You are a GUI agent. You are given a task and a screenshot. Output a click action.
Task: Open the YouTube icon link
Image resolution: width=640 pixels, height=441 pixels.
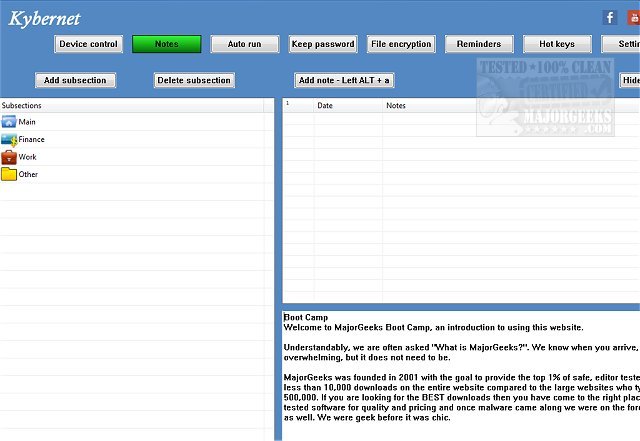634,18
